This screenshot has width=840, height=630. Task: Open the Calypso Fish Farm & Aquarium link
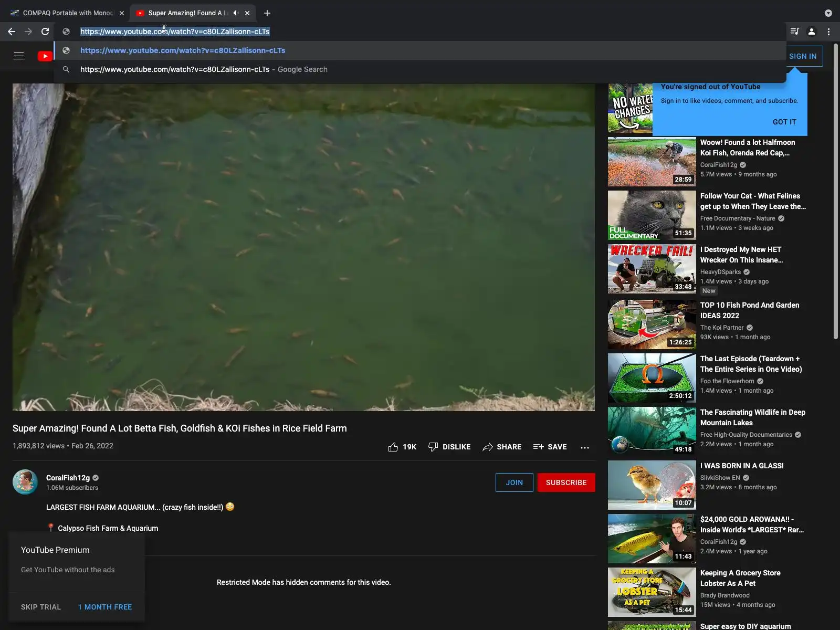pos(108,528)
